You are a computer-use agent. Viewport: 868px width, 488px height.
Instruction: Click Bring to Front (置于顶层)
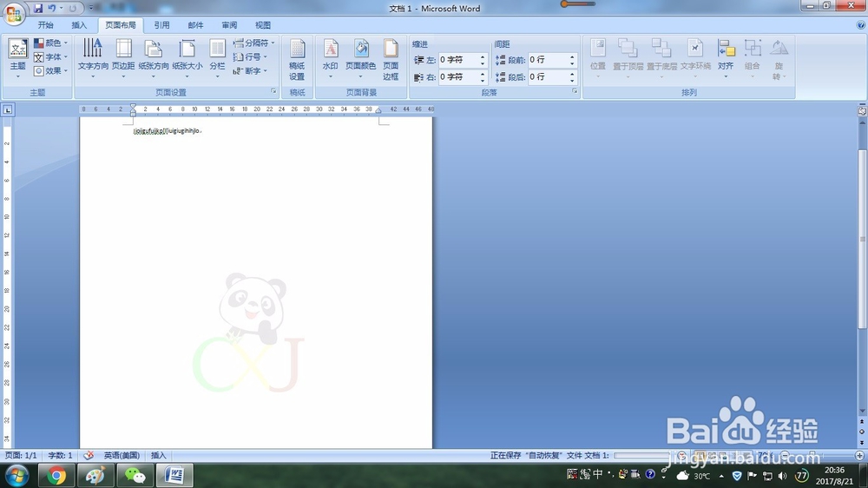click(x=628, y=57)
